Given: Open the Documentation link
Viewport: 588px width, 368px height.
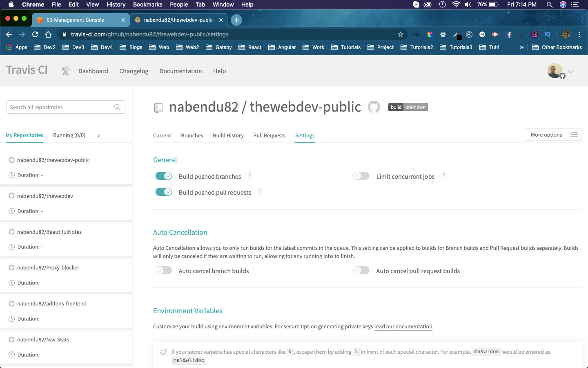Looking at the screenshot, I should 180,71.
